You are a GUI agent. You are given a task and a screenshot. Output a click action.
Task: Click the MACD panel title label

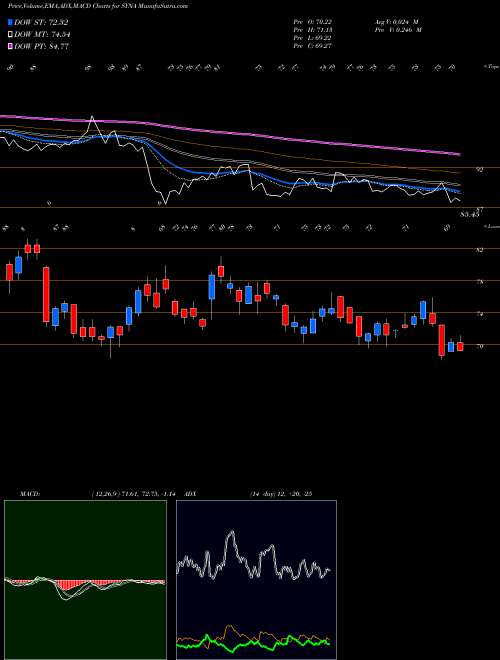click(29, 493)
